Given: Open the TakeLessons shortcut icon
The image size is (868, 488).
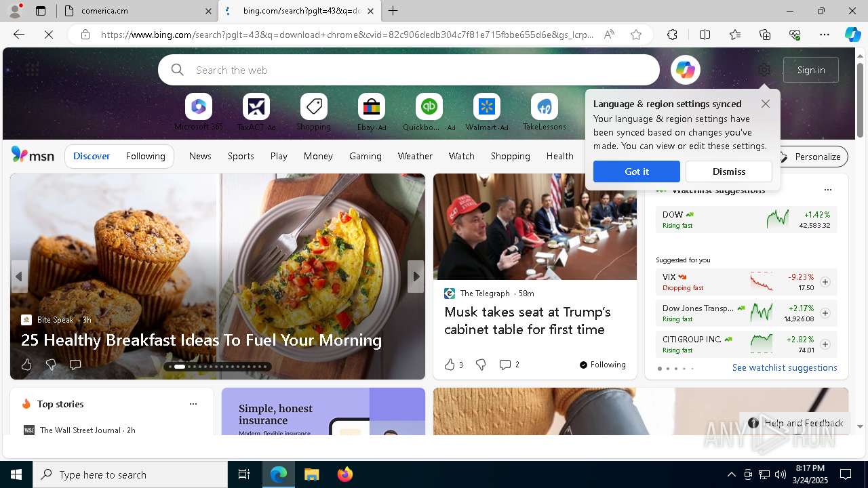Looking at the screenshot, I should [x=544, y=106].
